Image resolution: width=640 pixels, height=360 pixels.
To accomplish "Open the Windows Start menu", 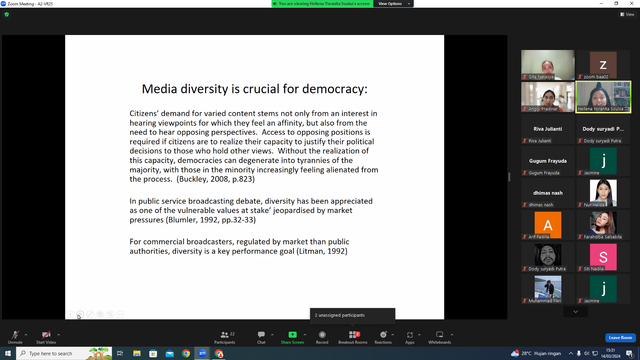I will (x=7, y=353).
